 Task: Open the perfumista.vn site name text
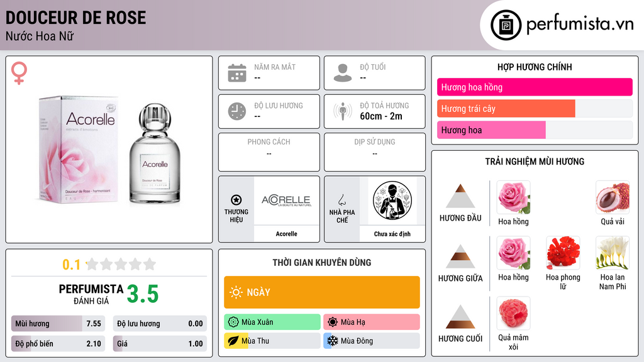click(x=580, y=25)
